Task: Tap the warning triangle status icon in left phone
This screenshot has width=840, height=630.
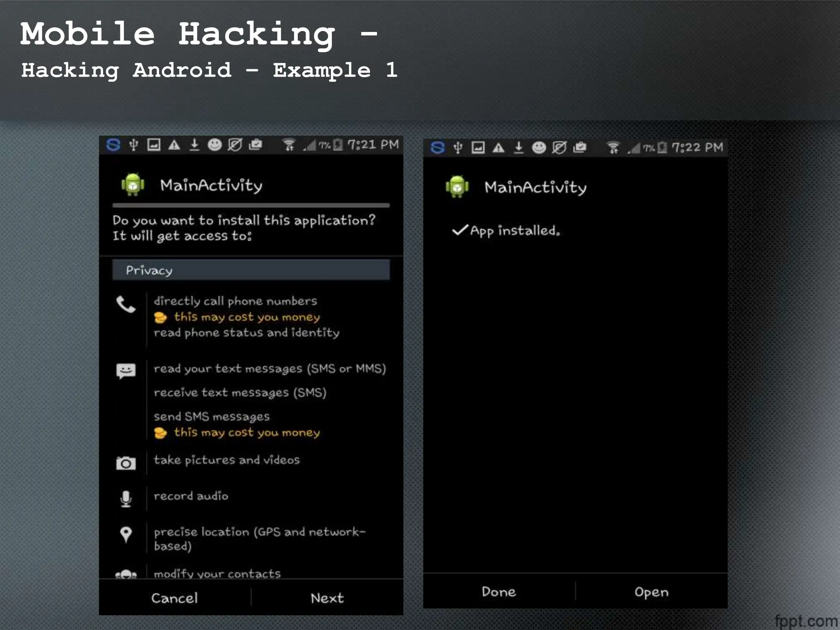Action: [174, 145]
